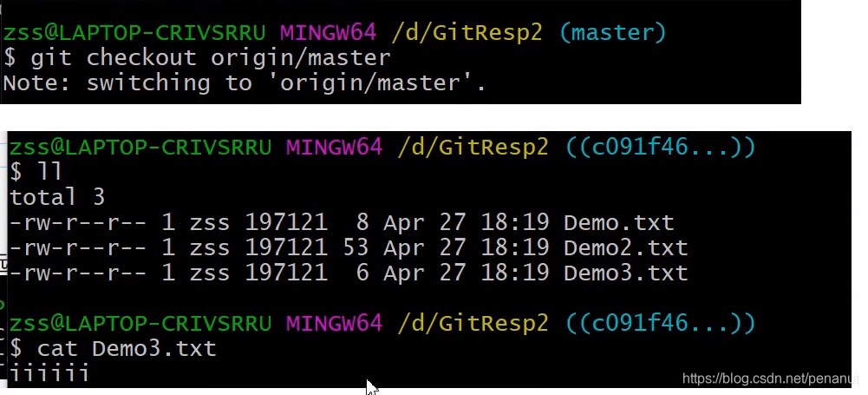Viewport: 868px width, 395px height.
Task: Select the 'Note: switching to 'origin/master'.' message
Action: pyautogui.click(x=245, y=83)
